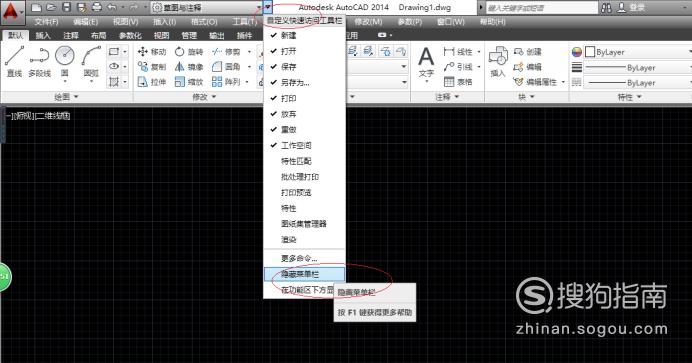The height and width of the screenshot is (363, 692).
Task: Open the 圆 circle options dropdown arrow
Action: (65, 81)
